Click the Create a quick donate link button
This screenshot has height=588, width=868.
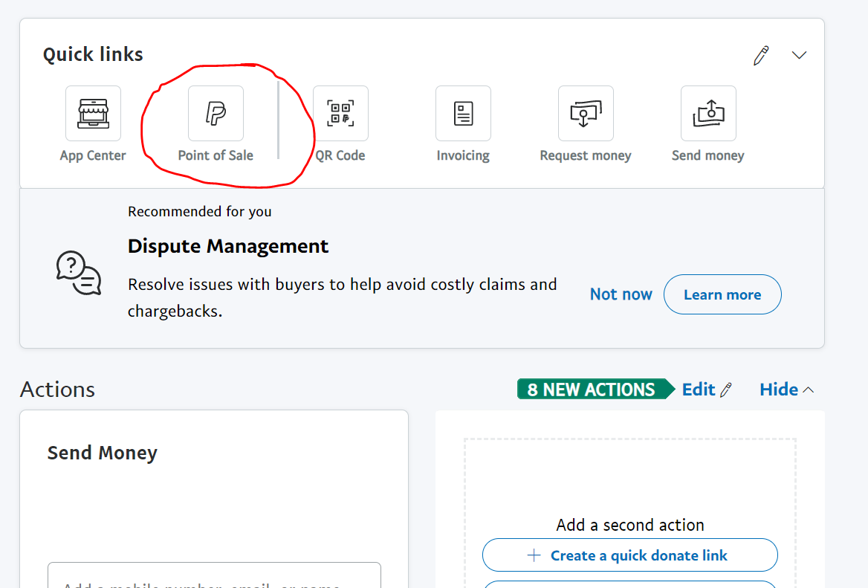(630, 555)
